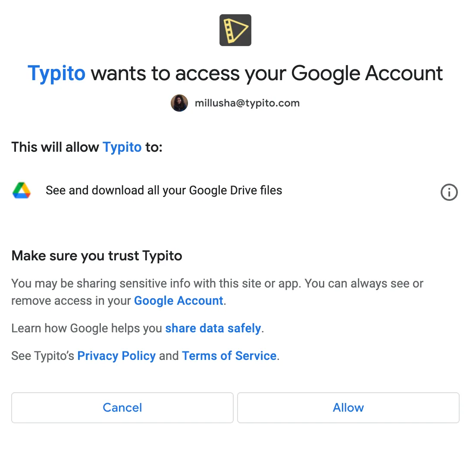Cancel the access request
This screenshot has width=476, height=450.
(122, 407)
